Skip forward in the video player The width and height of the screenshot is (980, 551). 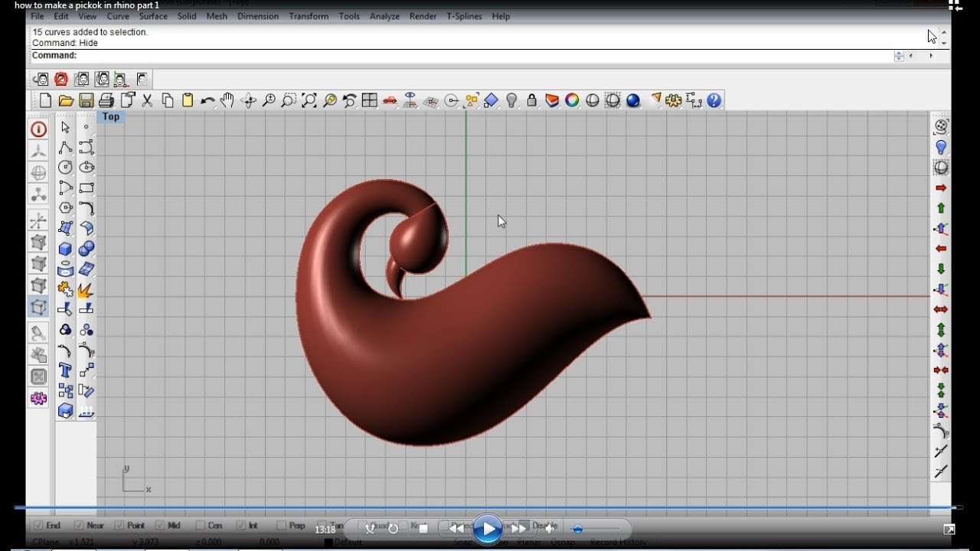519,528
